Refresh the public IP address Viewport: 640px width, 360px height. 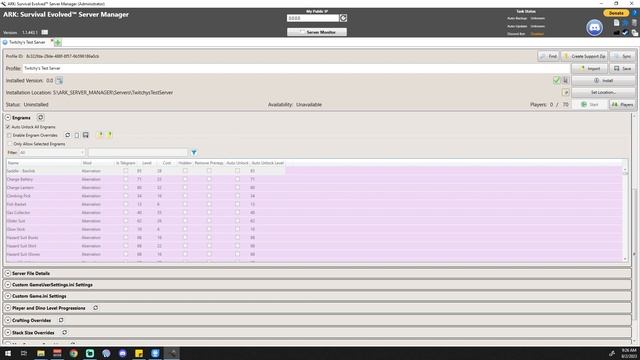343,18
